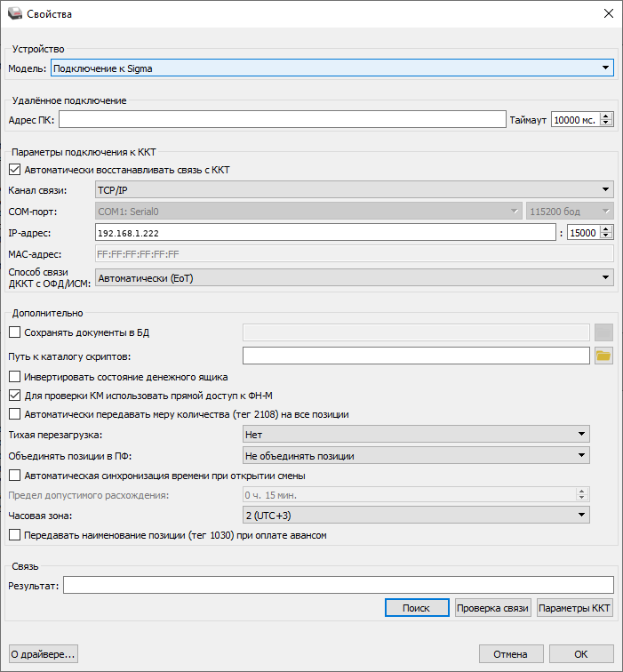Increase port 15000 using up arrow
The height and width of the screenshot is (672, 623).
coord(605,229)
